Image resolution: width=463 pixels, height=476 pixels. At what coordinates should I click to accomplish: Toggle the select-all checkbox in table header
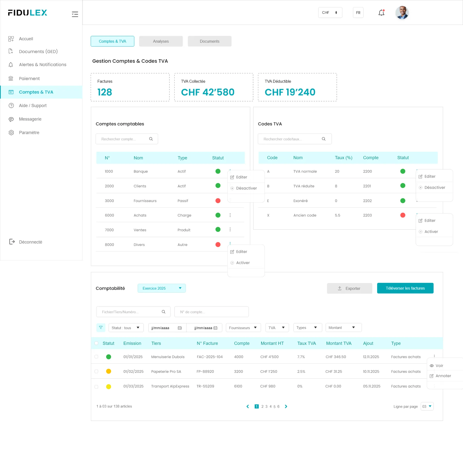[x=96, y=343]
